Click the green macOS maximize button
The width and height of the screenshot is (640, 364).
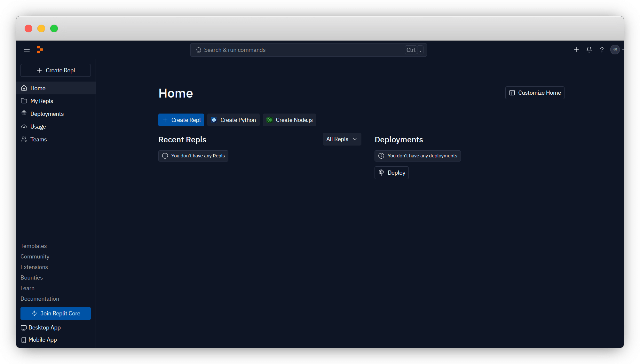[x=54, y=28]
